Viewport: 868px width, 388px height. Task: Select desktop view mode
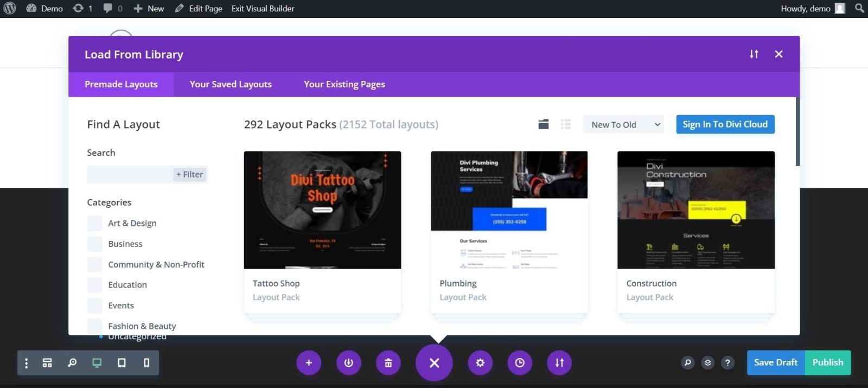click(x=97, y=362)
